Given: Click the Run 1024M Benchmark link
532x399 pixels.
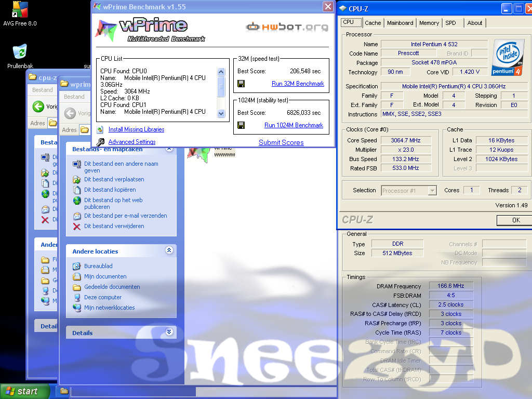Looking at the screenshot, I should pos(294,125).
